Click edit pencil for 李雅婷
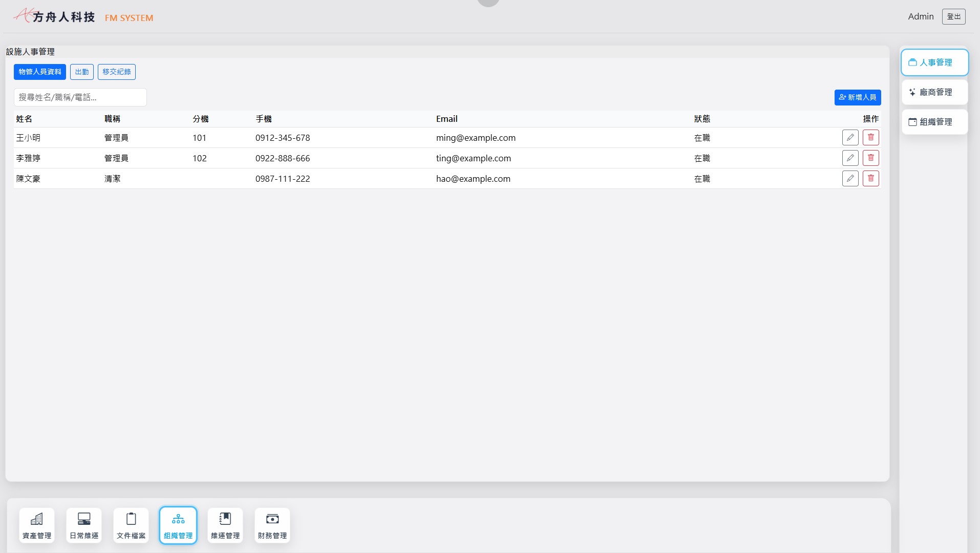Image resolution: width=980 pixels, height=553 pixels. click(x=850, y=158)
